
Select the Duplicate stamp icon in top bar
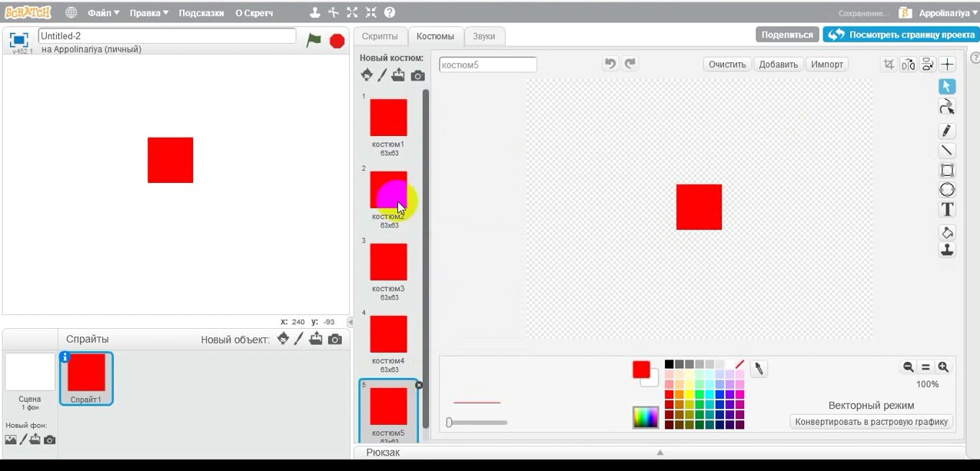coord(314,12)
